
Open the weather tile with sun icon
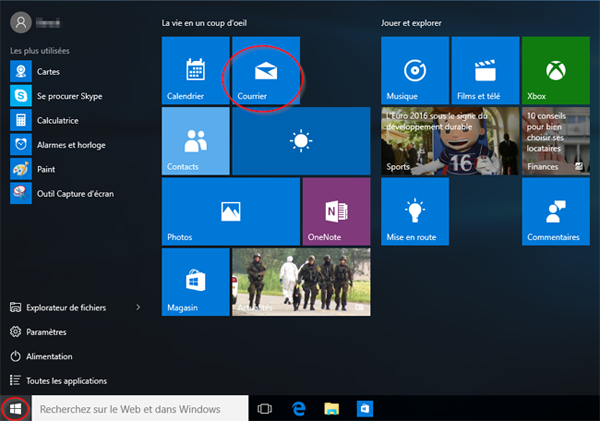point(301,141)
